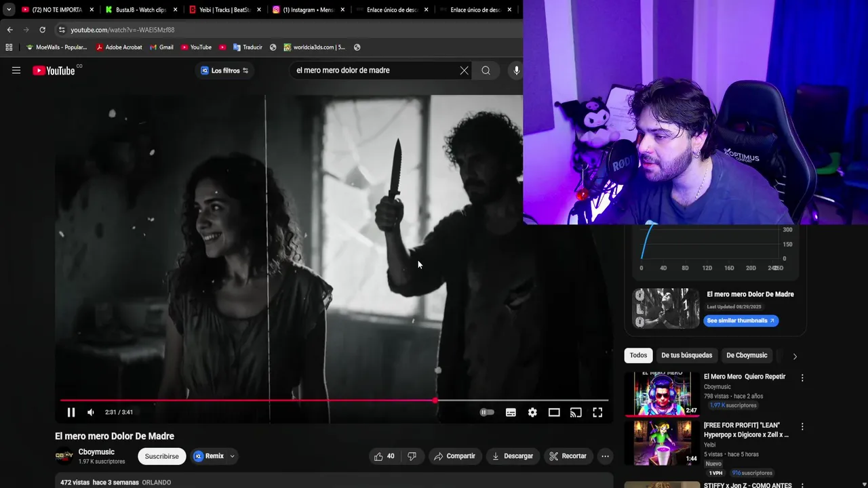The width and height of the screenshot is (868, 488).
Task: Open the YouTube bookmark
Action: (x=197, y=47)
